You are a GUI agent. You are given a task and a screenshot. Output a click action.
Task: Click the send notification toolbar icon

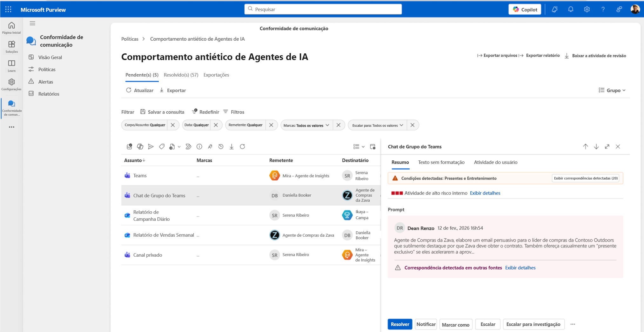151,146
